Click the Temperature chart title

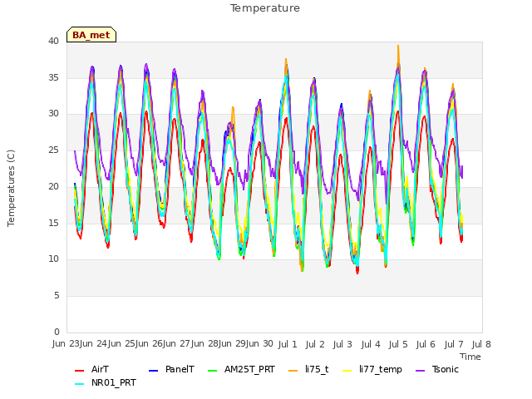click(x=265, y=8)
